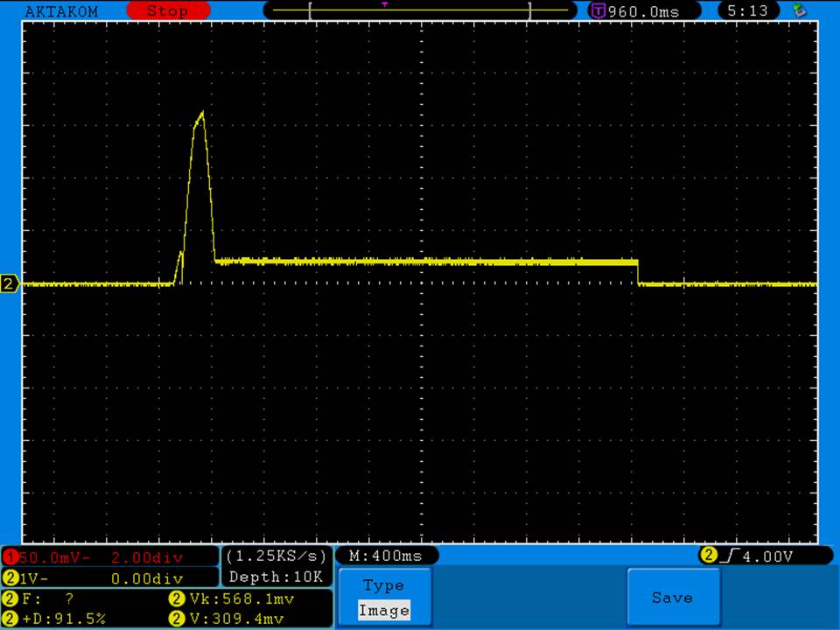840x630 pixels.
Task: Click the channel 1 2.00div offset readout
Action: click(x=147, y=557)
